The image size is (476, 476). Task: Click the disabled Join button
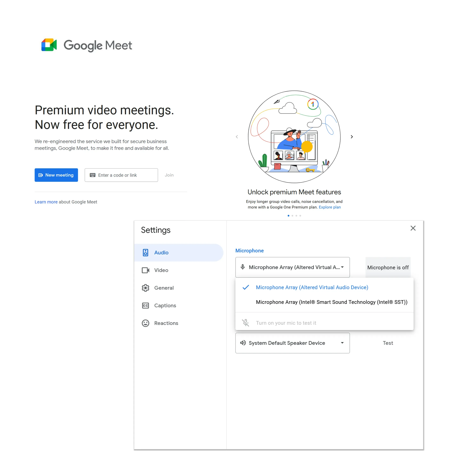tap(169, 175)
